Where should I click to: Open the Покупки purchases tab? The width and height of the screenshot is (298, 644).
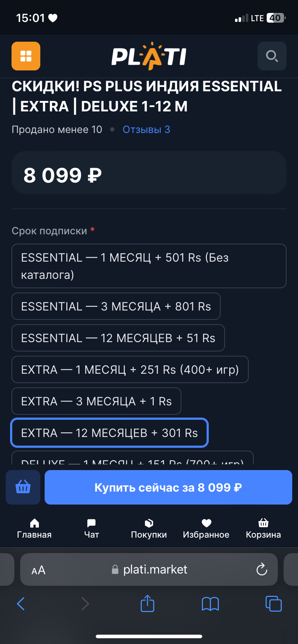[149, 528]
